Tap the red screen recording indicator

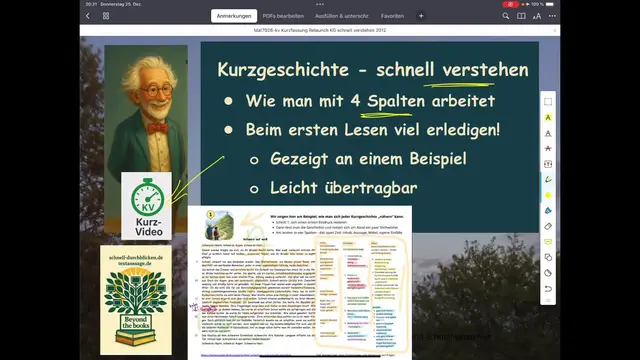click(x=510, y=4)
